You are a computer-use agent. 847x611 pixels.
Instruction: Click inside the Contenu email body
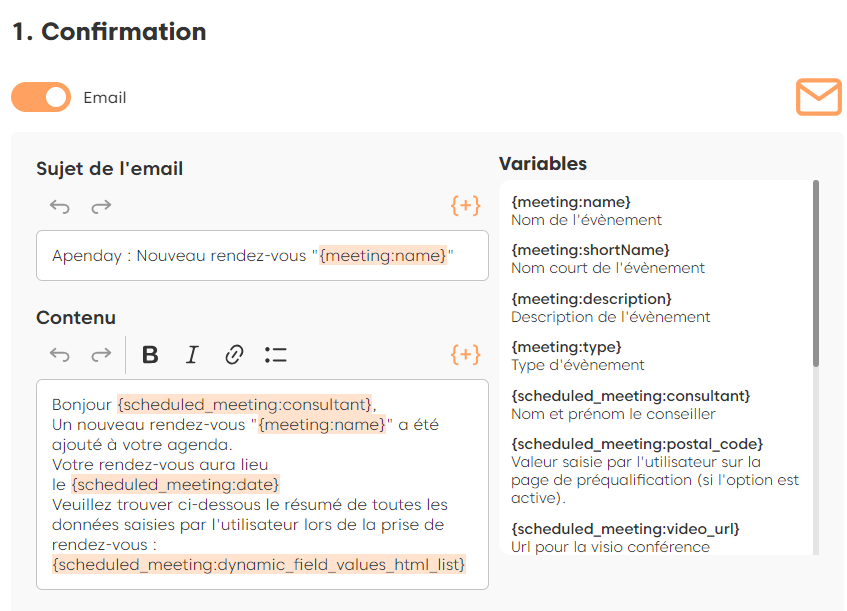262,484
